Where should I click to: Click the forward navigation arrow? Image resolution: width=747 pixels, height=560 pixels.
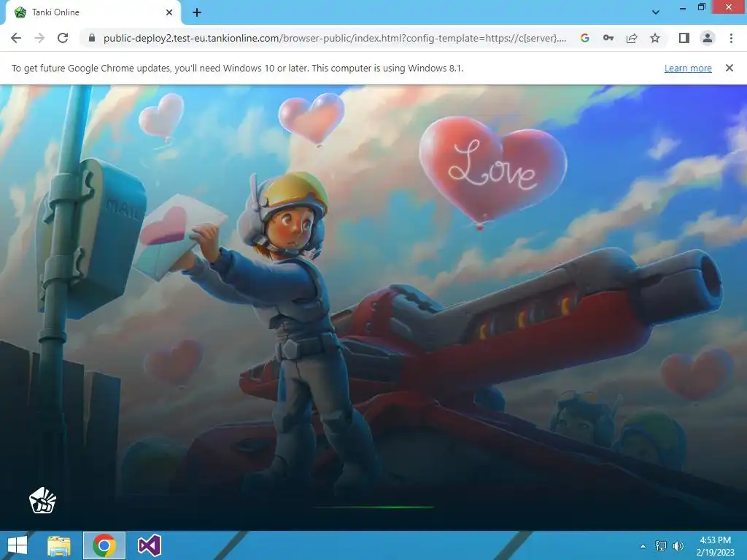[39, 38]
